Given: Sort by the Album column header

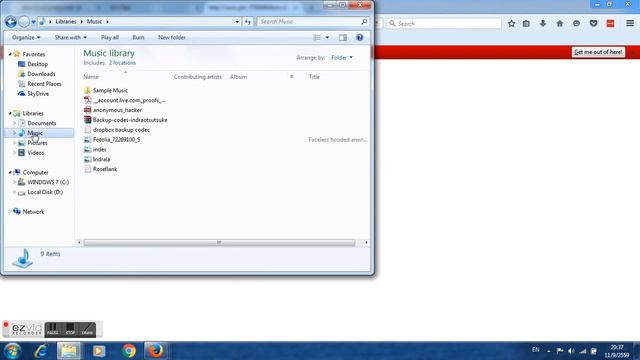Looking at the screenshot, I should 238,77.
